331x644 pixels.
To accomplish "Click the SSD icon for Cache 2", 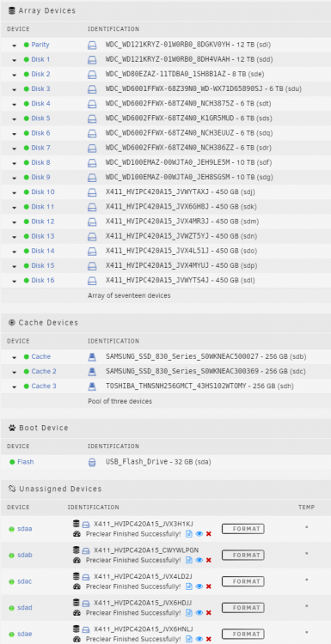I will pyautogui.click(x=92, y=372).
